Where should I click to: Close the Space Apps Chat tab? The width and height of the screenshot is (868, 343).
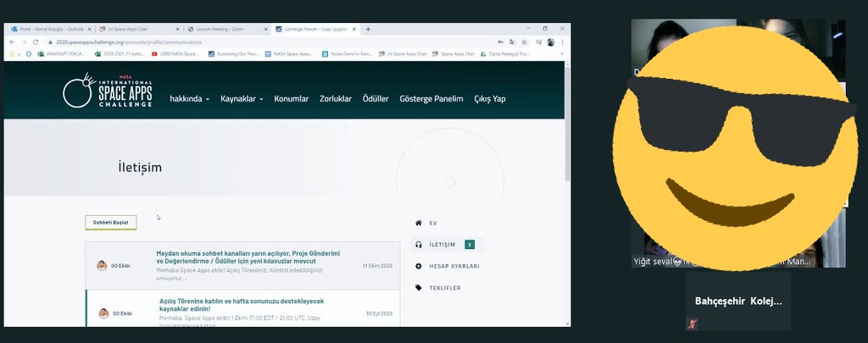click(x=177, y=30)
